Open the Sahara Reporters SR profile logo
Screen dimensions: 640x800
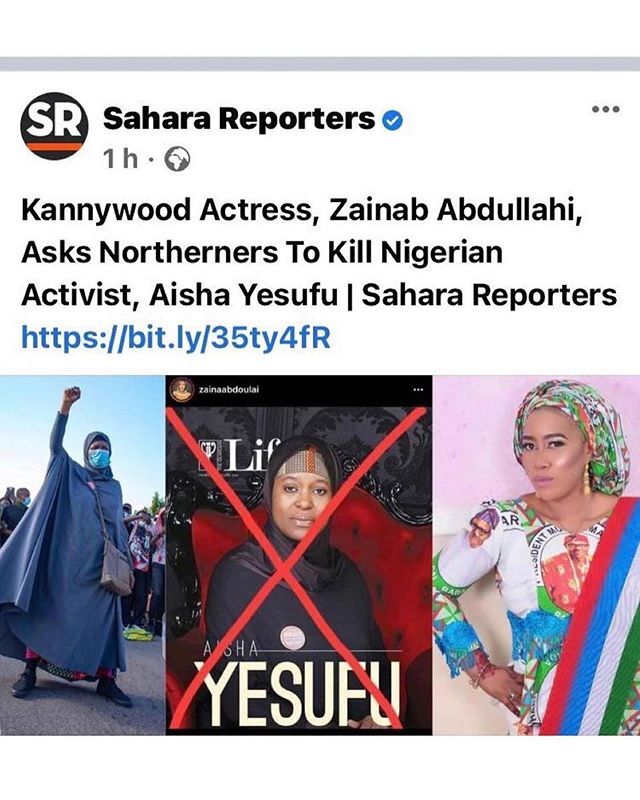coord(55,126)
